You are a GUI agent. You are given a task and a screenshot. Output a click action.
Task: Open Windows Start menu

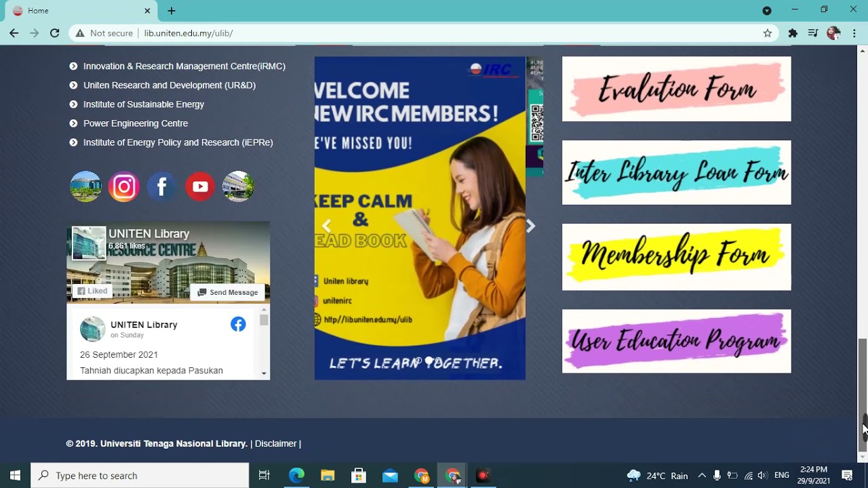[15, 475]
